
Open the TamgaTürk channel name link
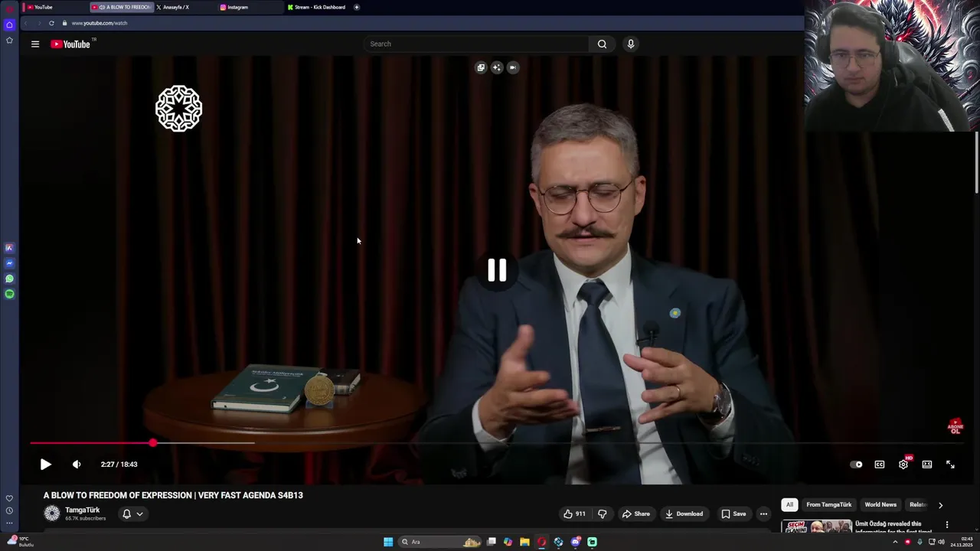(83, 510)
